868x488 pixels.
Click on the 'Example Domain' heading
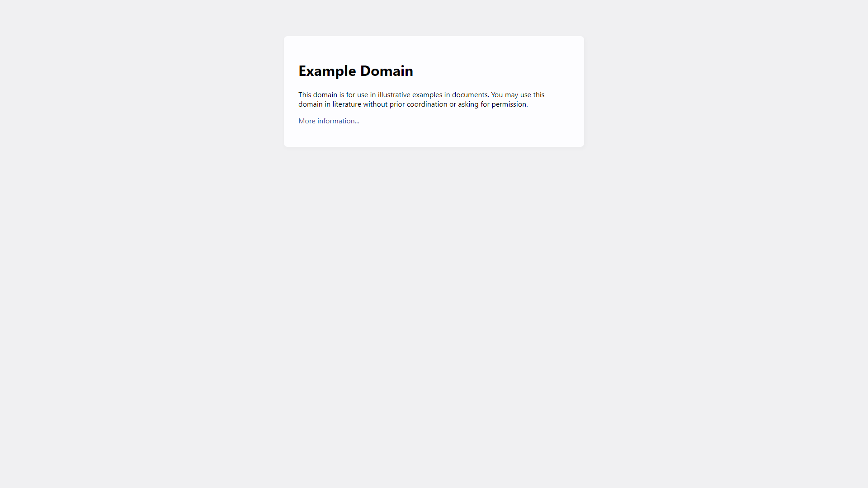(355, 71)
